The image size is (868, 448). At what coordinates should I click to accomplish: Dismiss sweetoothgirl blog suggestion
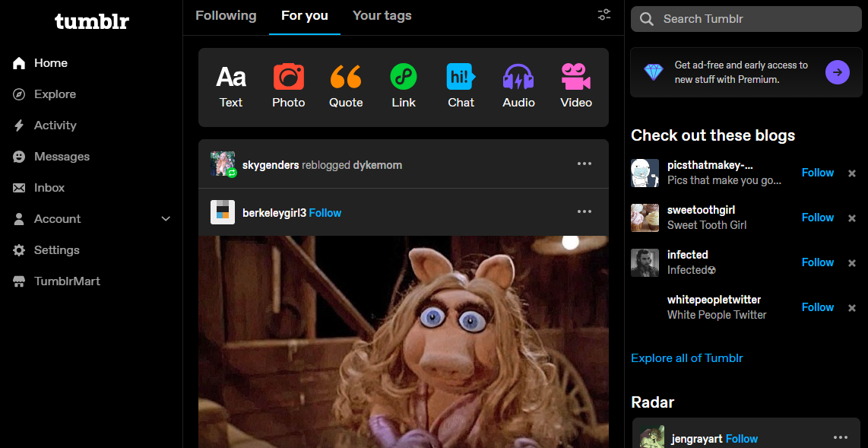click(x=852, y=218)
